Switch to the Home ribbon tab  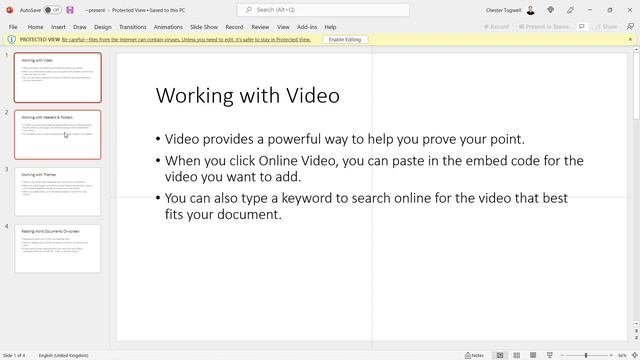coord(36,27)
